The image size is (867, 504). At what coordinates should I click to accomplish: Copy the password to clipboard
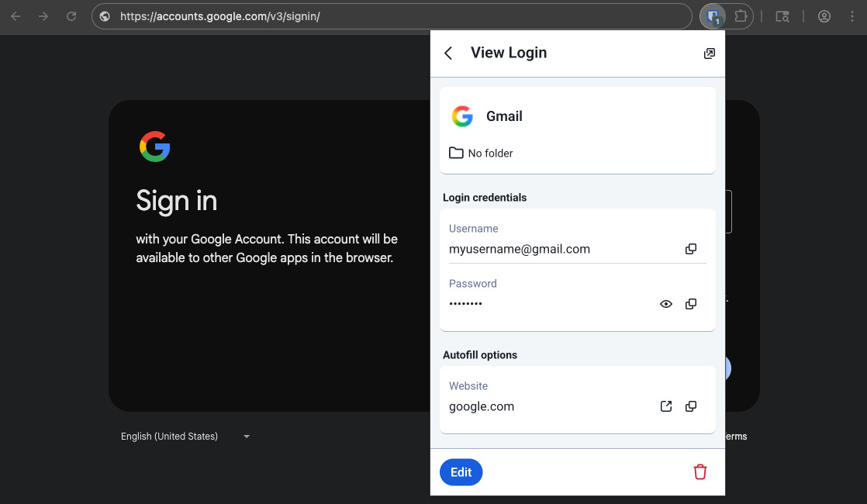click(x=690, y=304)
